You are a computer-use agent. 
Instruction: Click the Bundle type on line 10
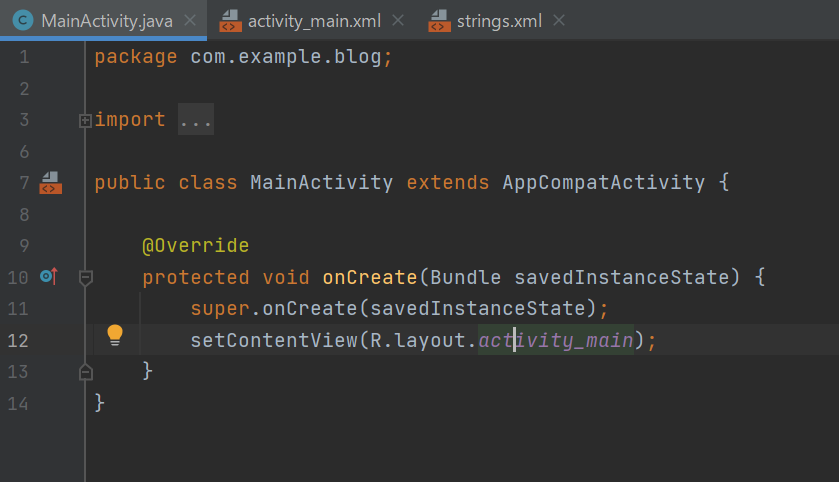(466, 277)
